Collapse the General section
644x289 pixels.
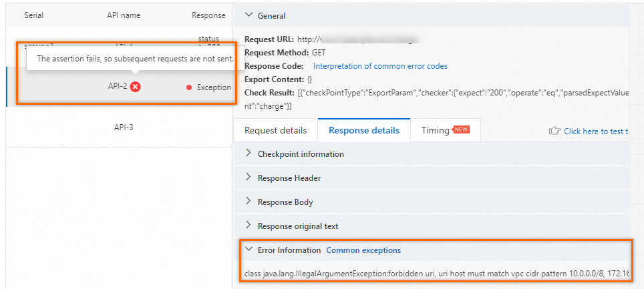point(249,15)
